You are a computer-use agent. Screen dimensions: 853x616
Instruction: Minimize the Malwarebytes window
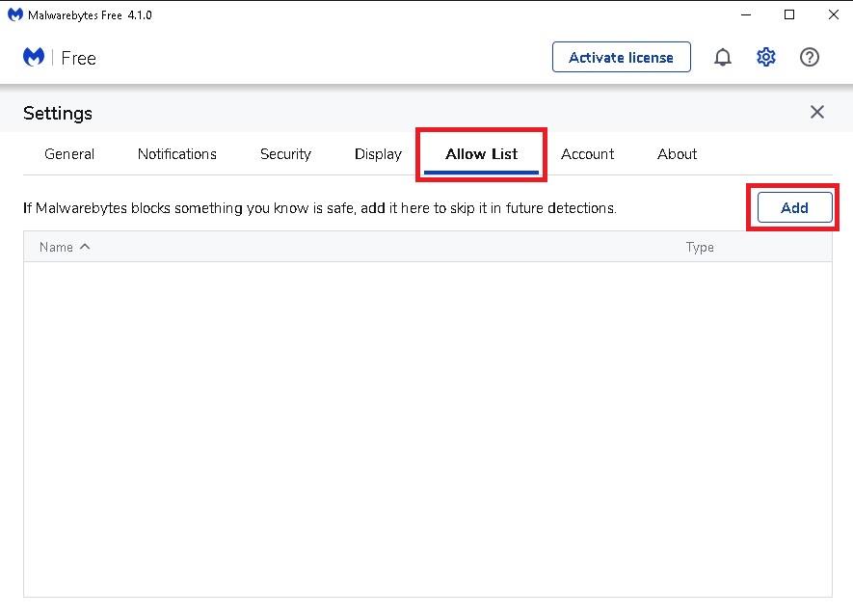(746, 14)
